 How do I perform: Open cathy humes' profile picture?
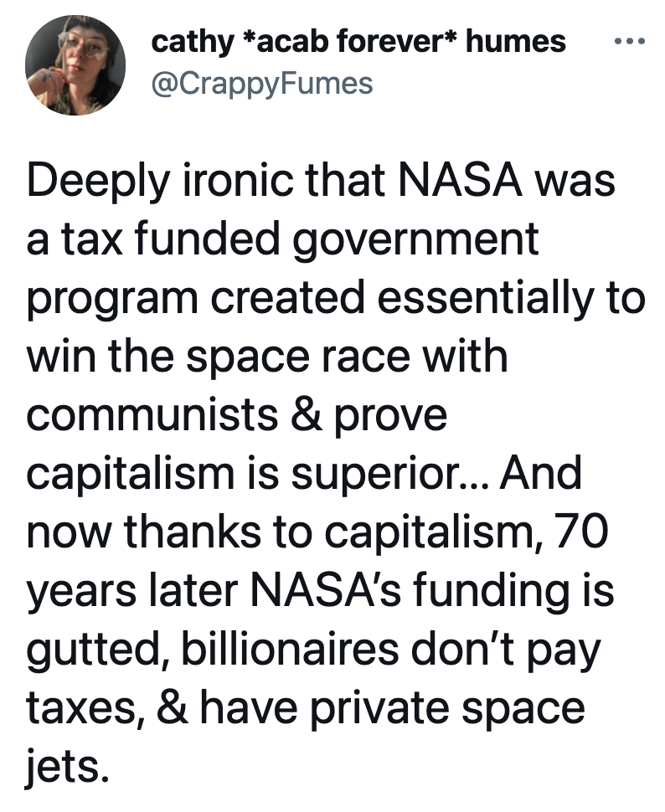click(x=75, y=64)
